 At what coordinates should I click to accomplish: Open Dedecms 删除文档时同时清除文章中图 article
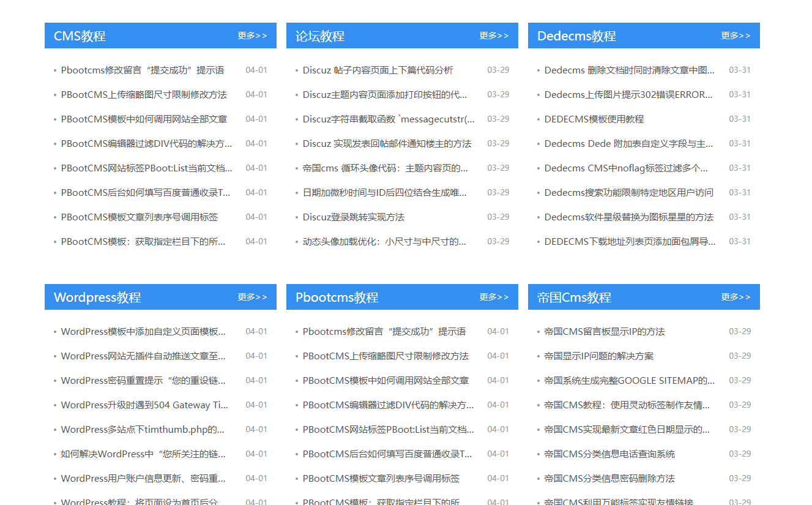[x=630, y=70]
